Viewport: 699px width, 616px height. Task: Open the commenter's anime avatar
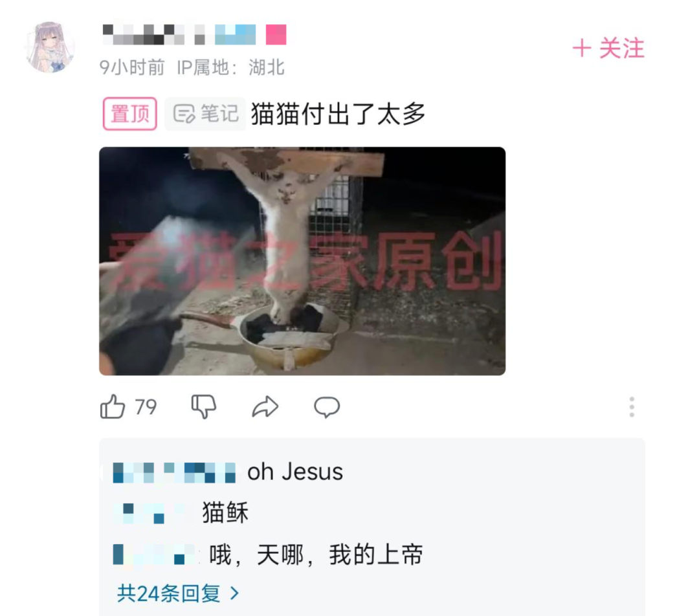tap(49, 47)
